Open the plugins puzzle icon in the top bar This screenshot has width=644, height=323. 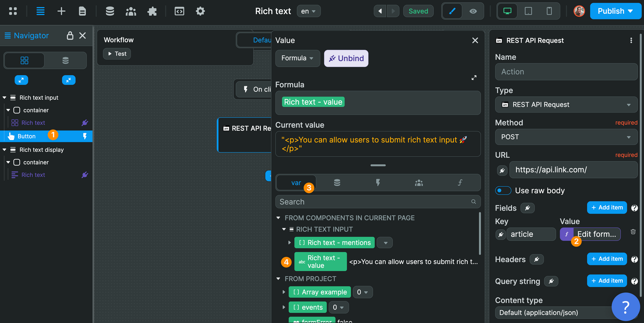[152, 11]
